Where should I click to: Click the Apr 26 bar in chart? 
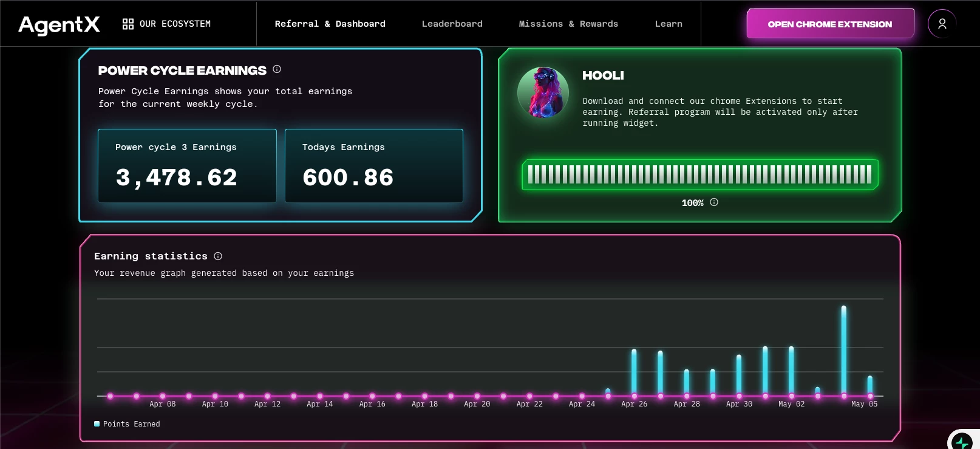[634, 372]
